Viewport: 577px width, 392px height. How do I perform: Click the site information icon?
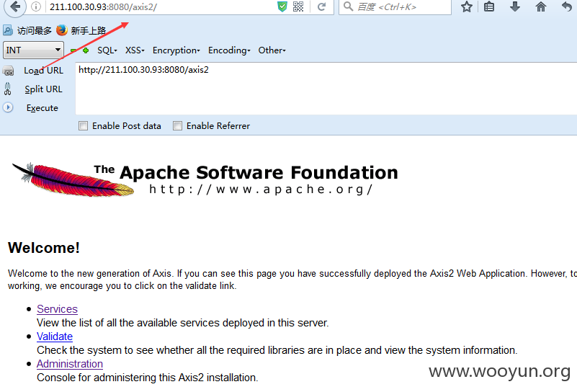(x=36, y=6)
